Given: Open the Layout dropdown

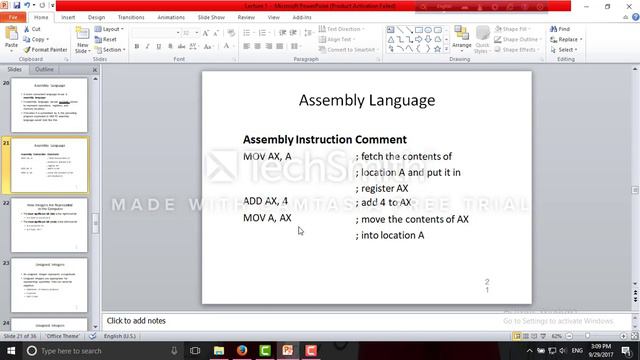Looking at the screenshot, I should coord(109,29).
